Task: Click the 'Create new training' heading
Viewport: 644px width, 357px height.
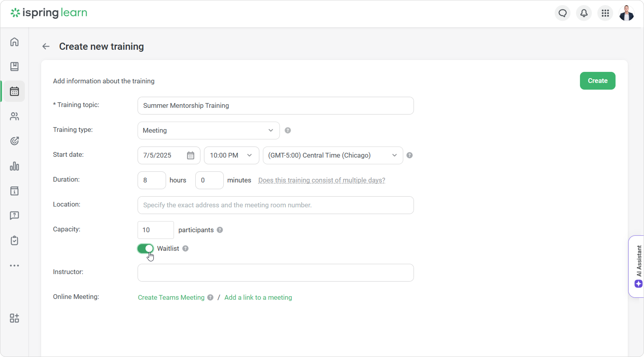Action: click(x=101, y=46)
